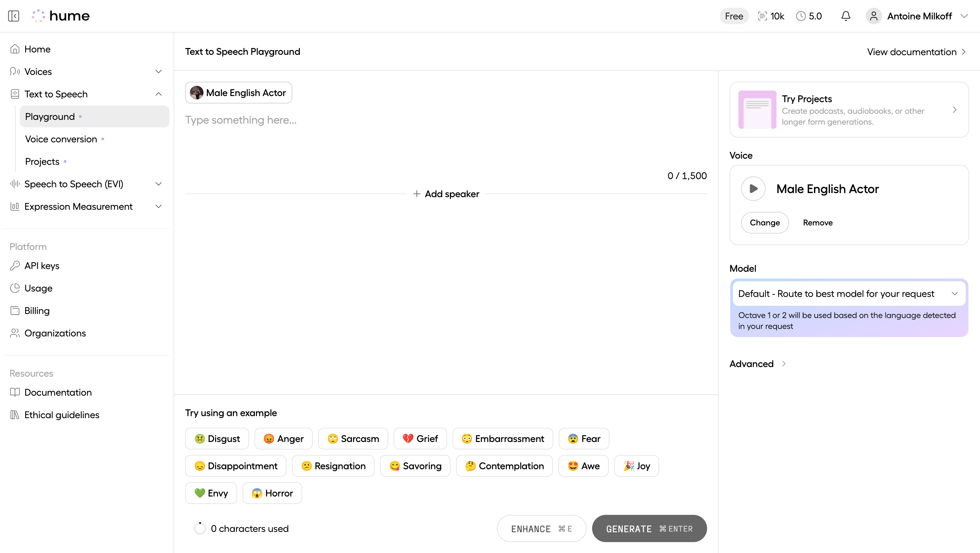This screenshot has height=553, width=980.
Task: Open Ethical guidelines resource
Action: (62, 415)
